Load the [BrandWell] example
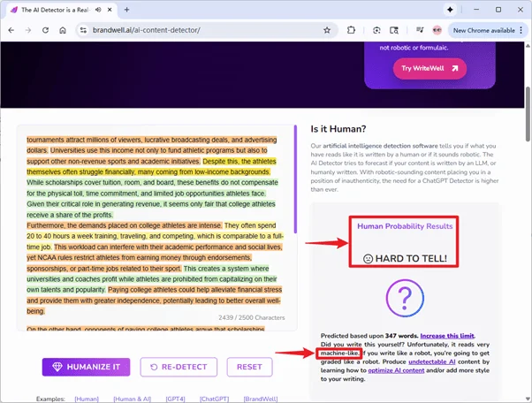 [x=261, y=399]
